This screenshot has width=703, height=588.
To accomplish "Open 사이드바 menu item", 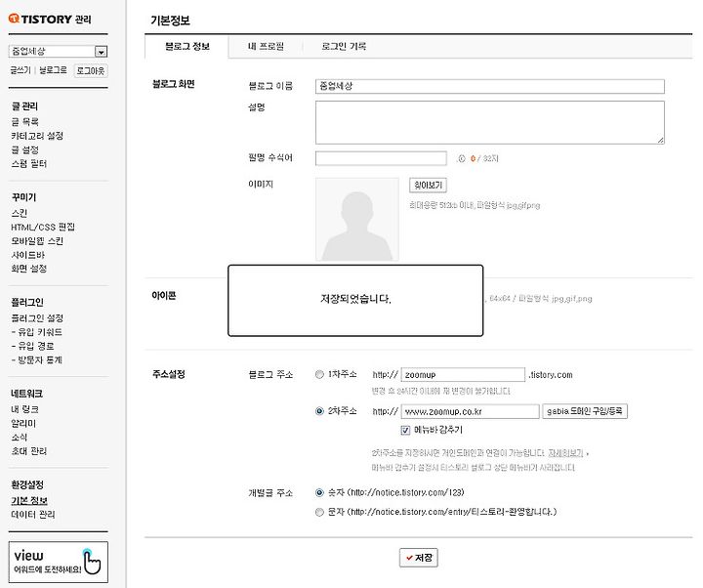I will coord(27,255).
